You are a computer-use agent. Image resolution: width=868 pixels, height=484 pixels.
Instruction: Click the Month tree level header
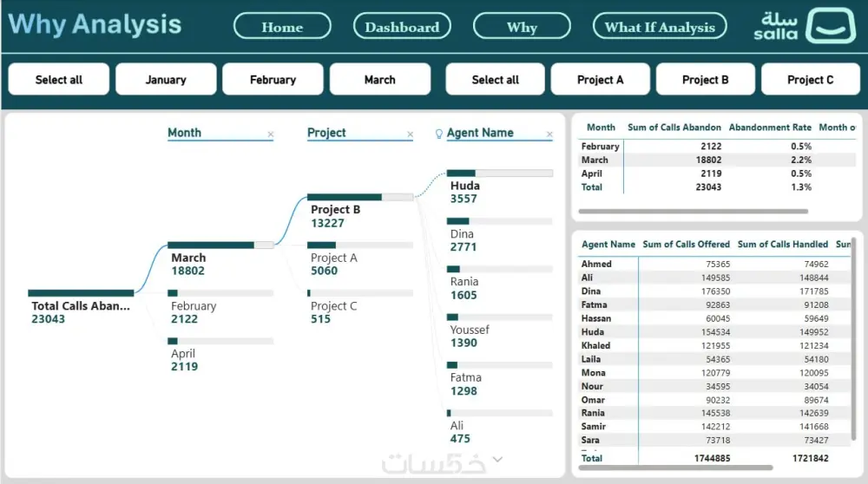click(x=184, y=133)
